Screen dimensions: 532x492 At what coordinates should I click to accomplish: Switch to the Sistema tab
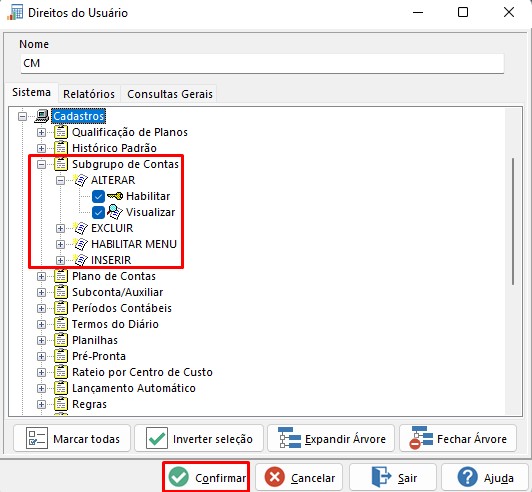[32, 92]
